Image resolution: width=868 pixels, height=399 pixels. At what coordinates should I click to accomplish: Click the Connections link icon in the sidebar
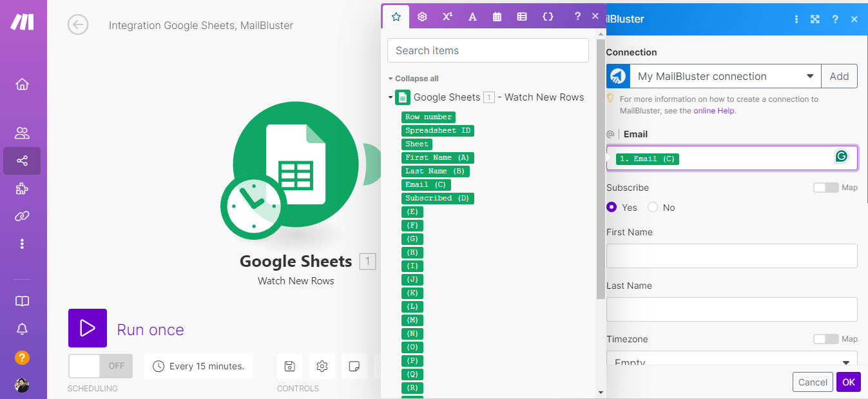point(22,217)
